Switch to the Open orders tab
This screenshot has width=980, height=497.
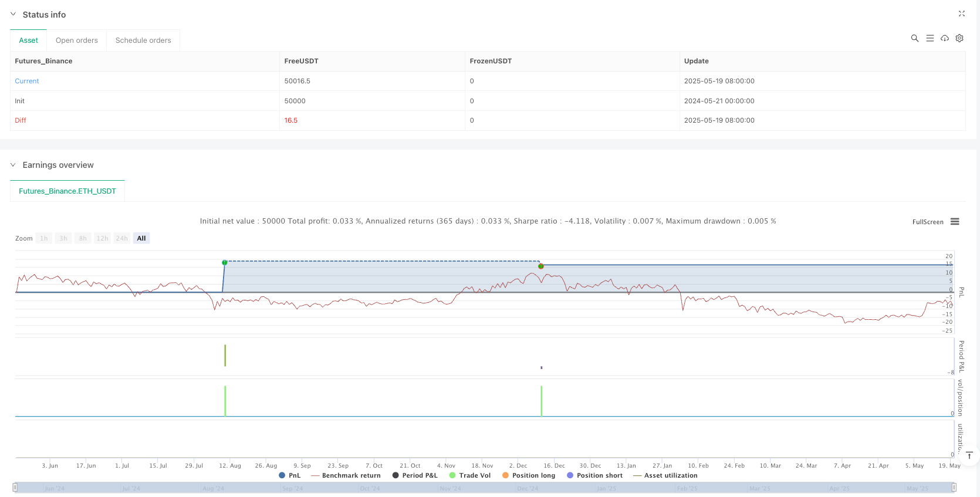[77, 40]
